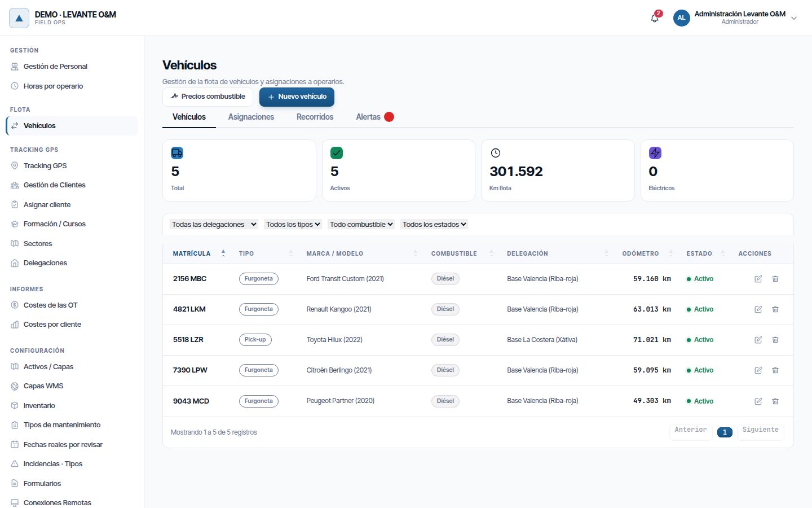Click the AL user avatar
812x508 pixels.
click(681, 18)
